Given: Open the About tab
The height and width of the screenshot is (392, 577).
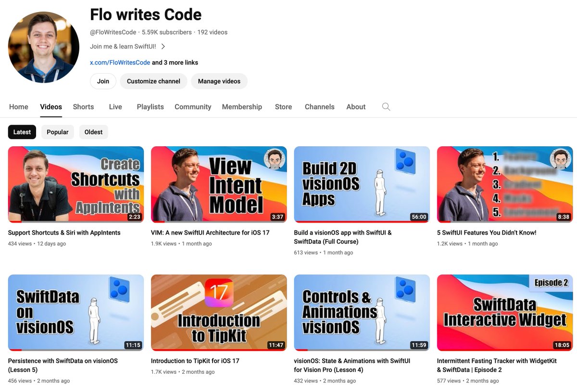Looking at the screenshot, I should (x=356, y=107).
